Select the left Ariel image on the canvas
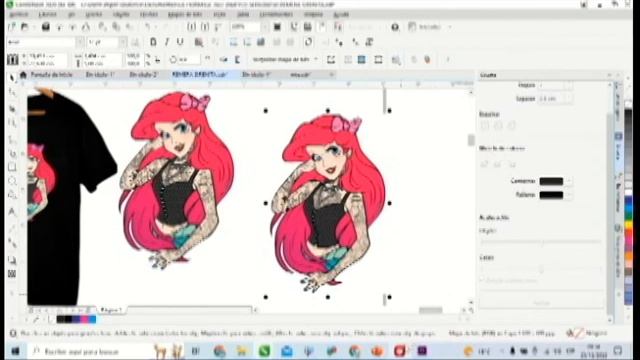Image resolution: width=640 pixels, height=360 pixels. click(x=176, y=180)
